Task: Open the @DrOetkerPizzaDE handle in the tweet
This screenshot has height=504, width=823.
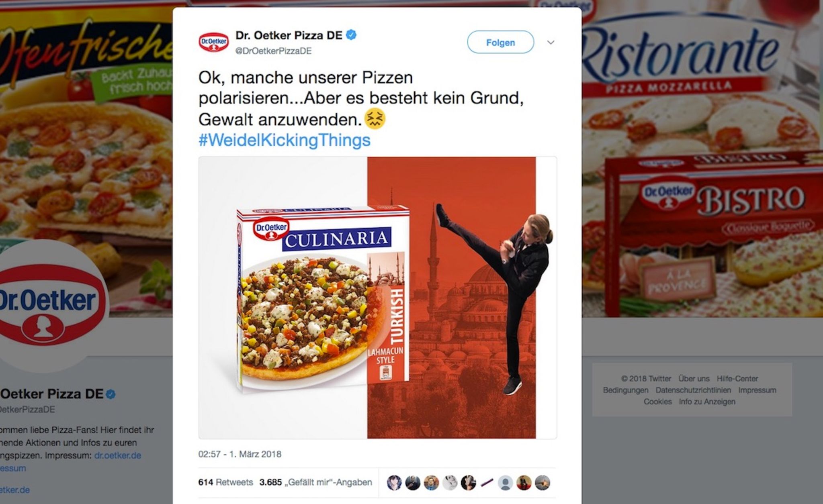Action: coord(273,51)
